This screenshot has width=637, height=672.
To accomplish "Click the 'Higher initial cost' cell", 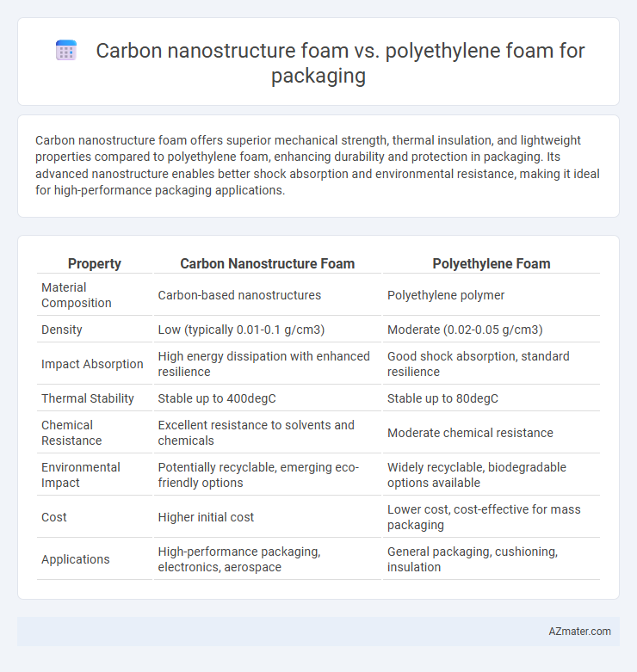I will pos(267,516).
